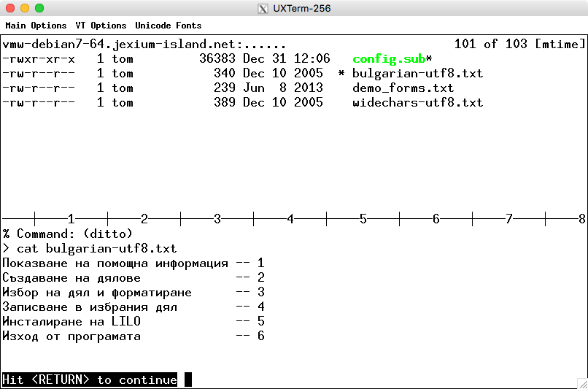This screenshot has height=389, width=588.
Task: Click the block cursor after the prompt
Action: point(188,380)
